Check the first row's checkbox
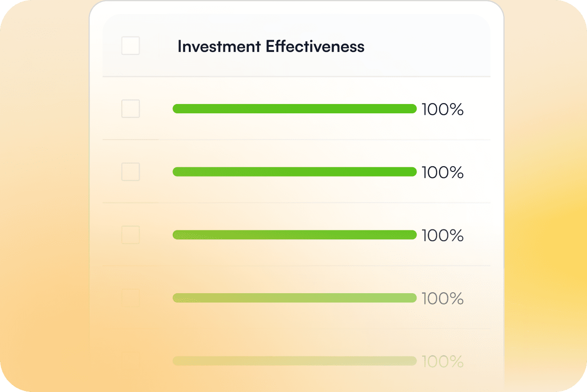Screen dimensions: 587x392 pyautogui.click(x=130, y=109)
